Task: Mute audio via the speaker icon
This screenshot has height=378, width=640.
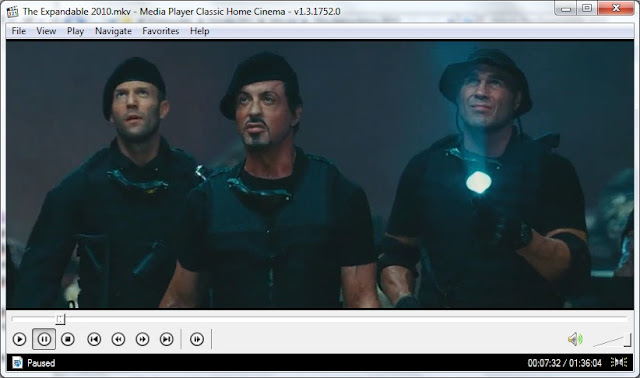Action: [575, 339]
